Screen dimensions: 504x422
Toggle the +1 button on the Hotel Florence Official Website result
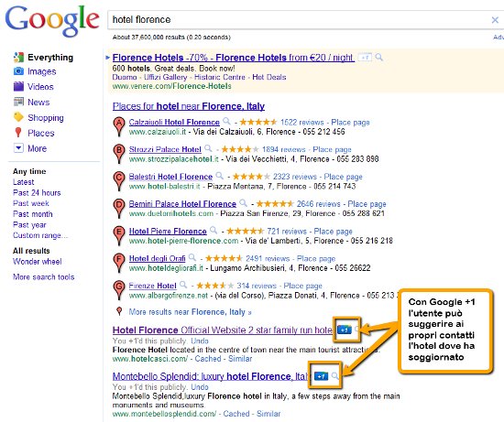tap(345, 330)
